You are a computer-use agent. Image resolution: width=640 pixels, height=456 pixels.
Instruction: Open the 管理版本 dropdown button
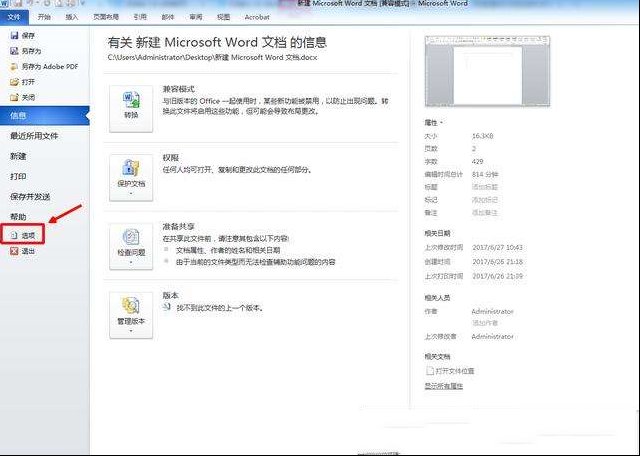click(x=131, y=315)
